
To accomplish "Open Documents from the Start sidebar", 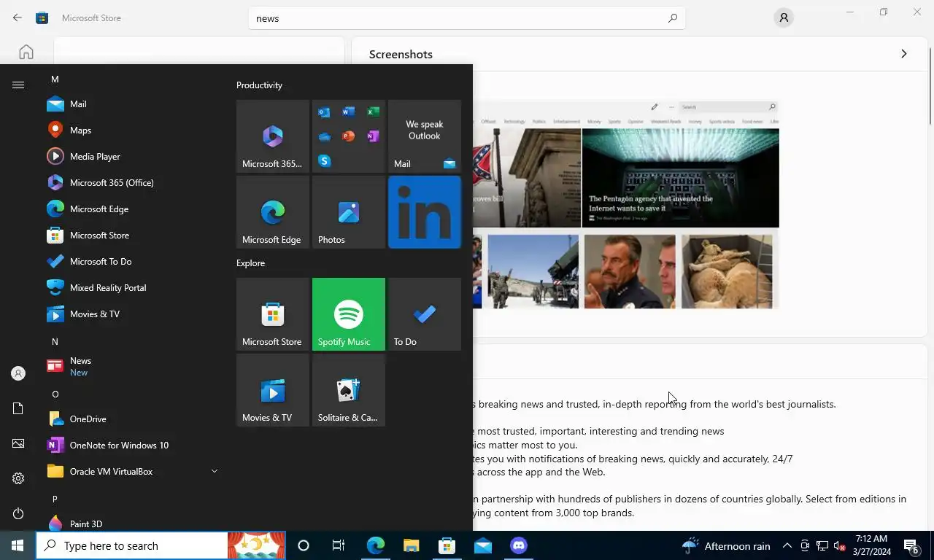I will [18, 408].
